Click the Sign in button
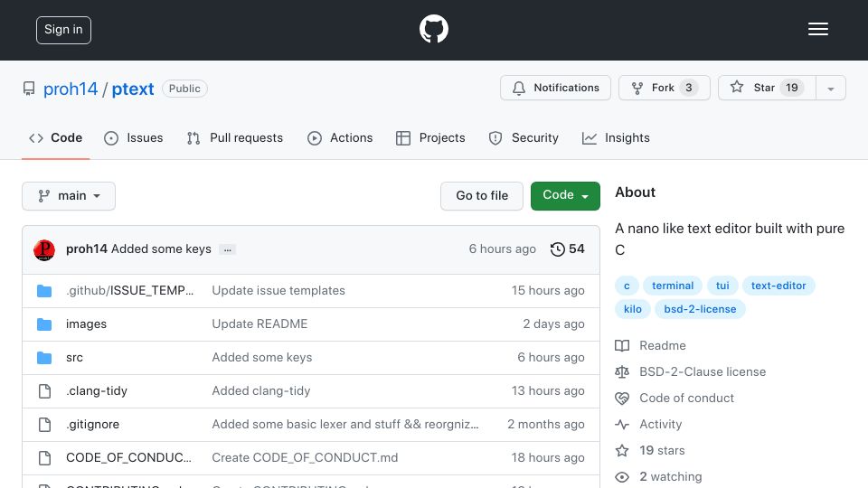Viewport: 868px width, 488px height. pos(63,30)
